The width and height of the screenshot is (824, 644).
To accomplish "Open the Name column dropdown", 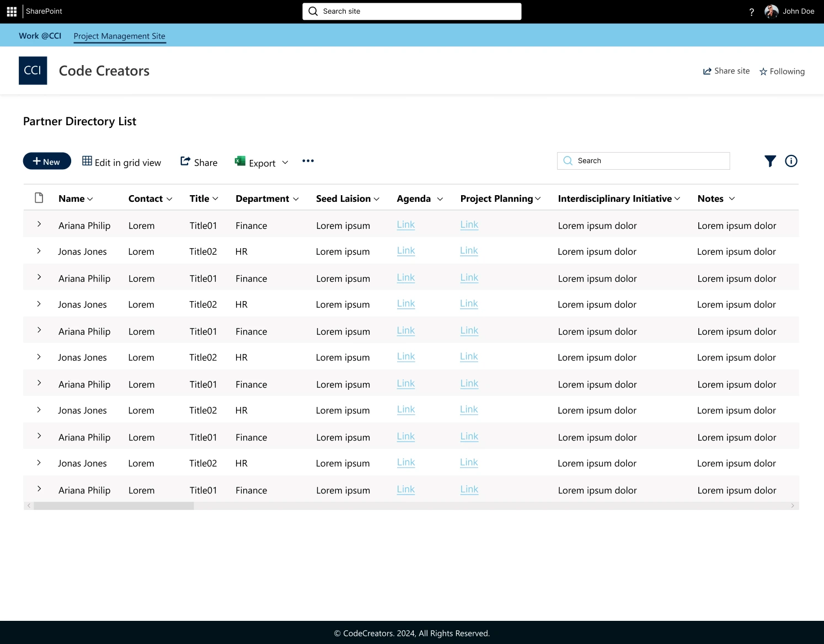I will [x=90, y=198].
